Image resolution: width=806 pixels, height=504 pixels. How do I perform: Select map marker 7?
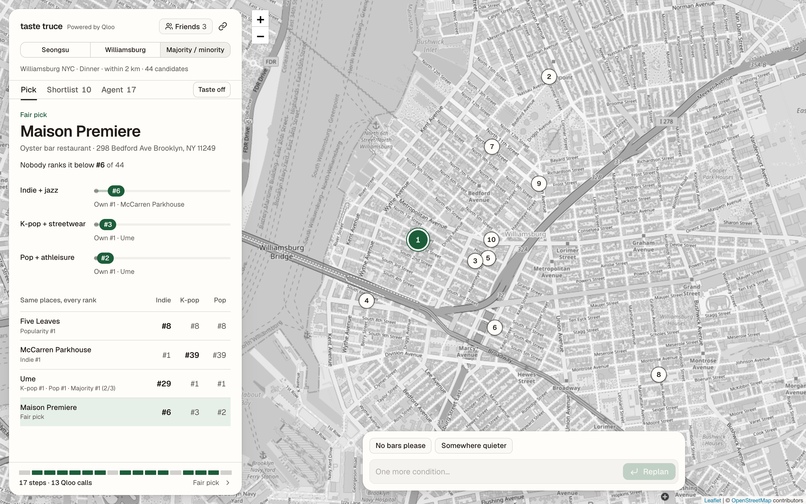tap(491, 147)
